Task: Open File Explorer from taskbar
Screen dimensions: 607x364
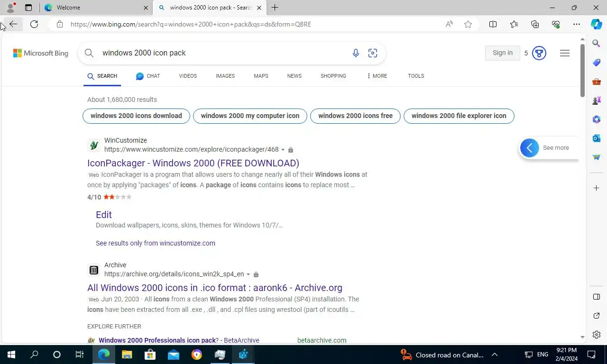Action: 127,355
